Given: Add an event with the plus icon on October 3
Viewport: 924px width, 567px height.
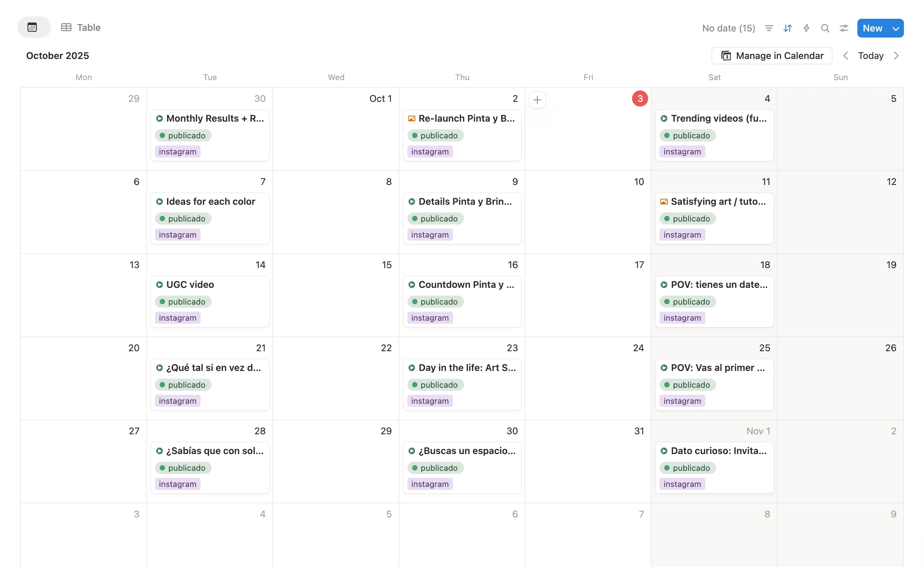Looking at the screenshot, I should [537, 100].
